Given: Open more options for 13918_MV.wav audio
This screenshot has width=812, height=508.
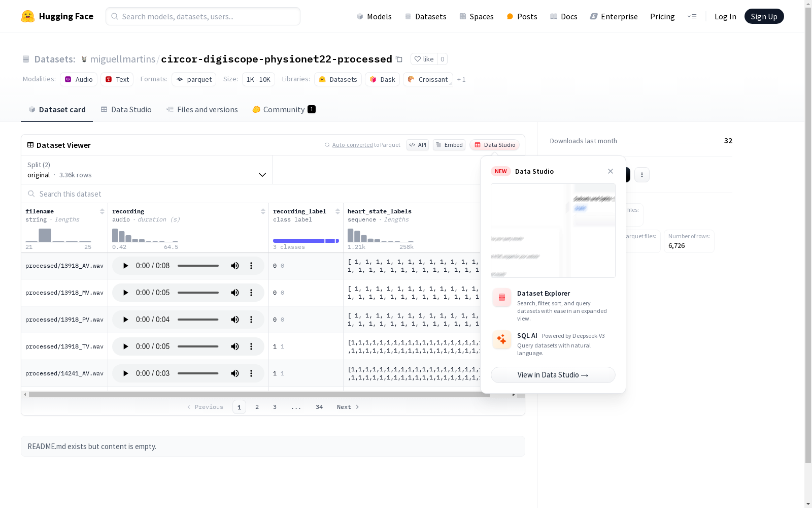Looking at the screenshot, I should click(251, 293).
